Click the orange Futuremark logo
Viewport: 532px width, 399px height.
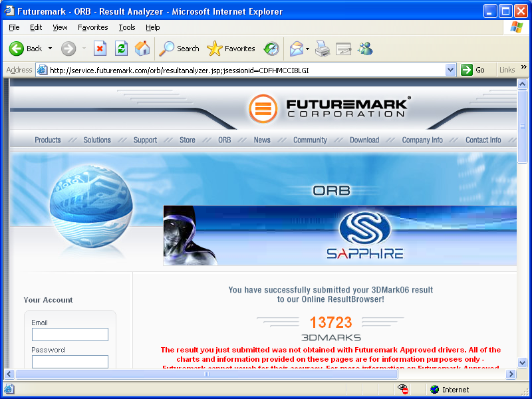tap(263, 108)
